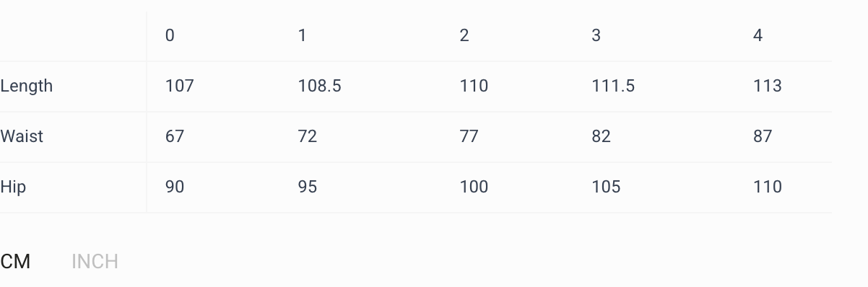Click the size 4 column header
This screenshot has height=287, width=868.
[758, 35]
